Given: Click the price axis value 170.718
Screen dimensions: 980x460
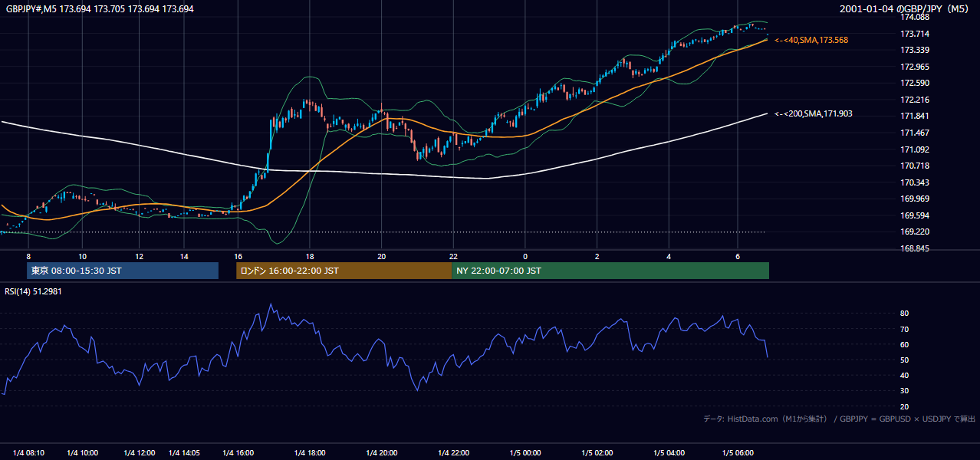Looking at the screenshot, I should (914, 166).
